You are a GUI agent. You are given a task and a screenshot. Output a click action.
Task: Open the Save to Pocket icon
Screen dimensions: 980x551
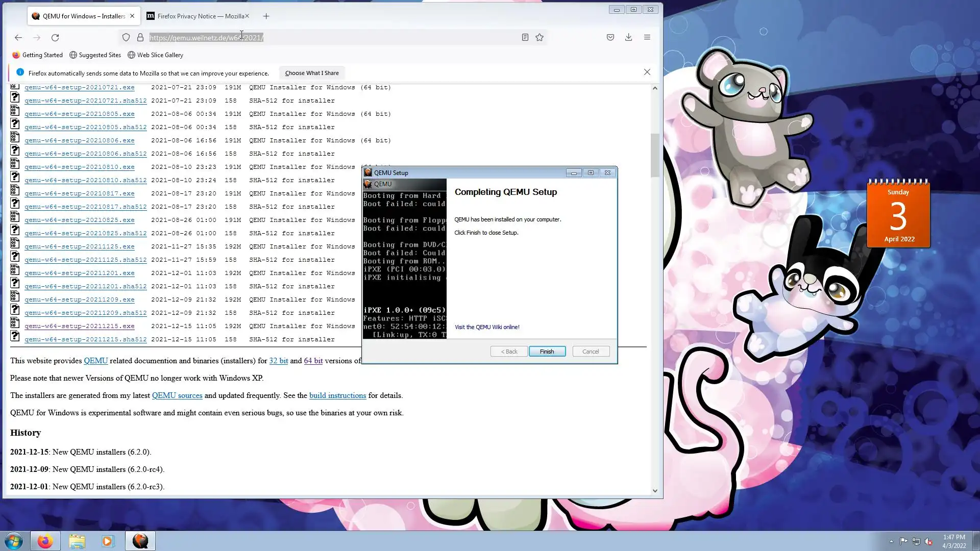click(x=610, y=37)
